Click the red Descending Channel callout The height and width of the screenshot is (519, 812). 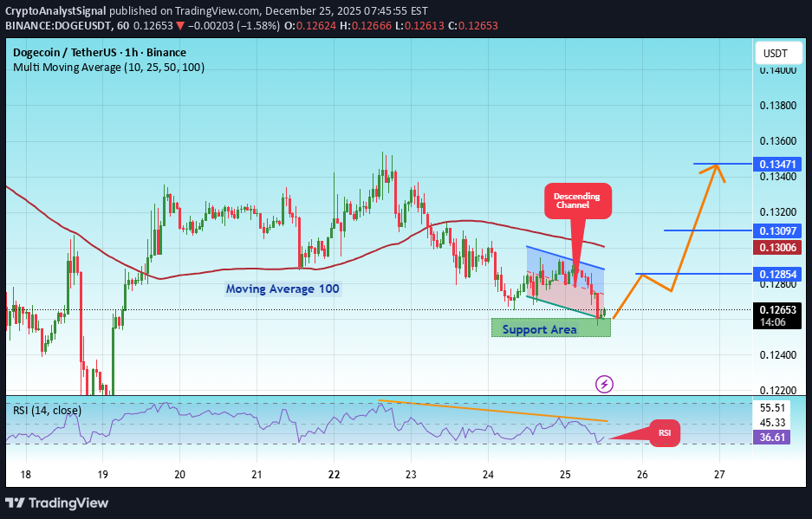(x=577, y=200)
